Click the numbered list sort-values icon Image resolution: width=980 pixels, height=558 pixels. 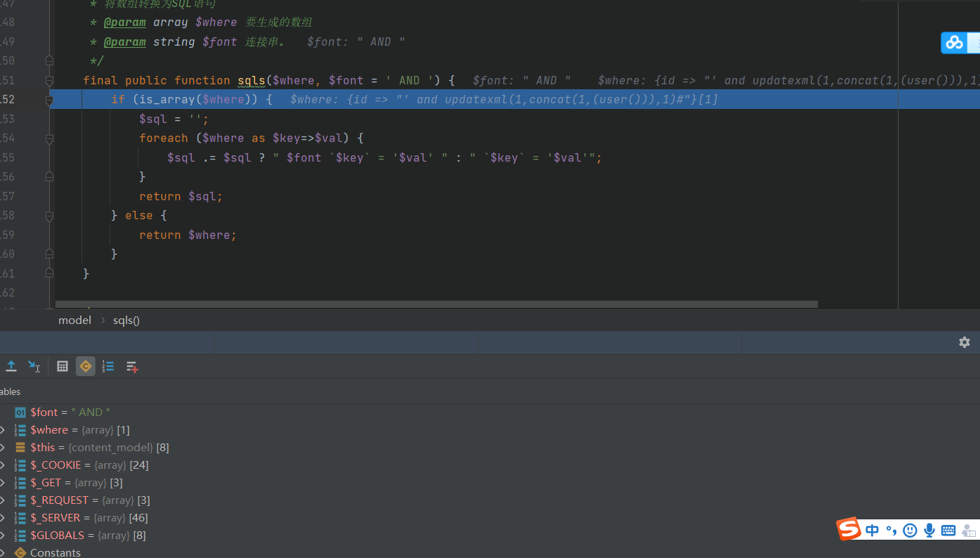[x=108, y=366]
